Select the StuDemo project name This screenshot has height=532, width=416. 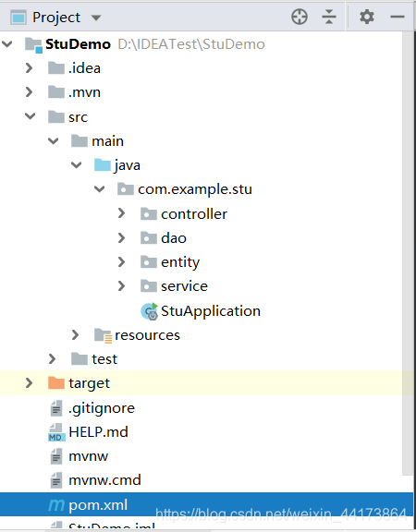point(78,44)
